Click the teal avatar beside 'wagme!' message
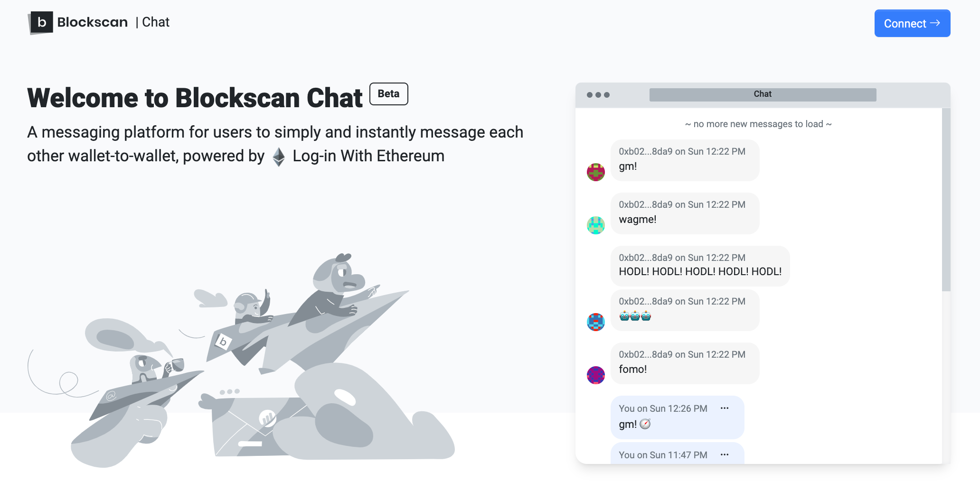Screen dimensions: 980x500 click(595, 225)
